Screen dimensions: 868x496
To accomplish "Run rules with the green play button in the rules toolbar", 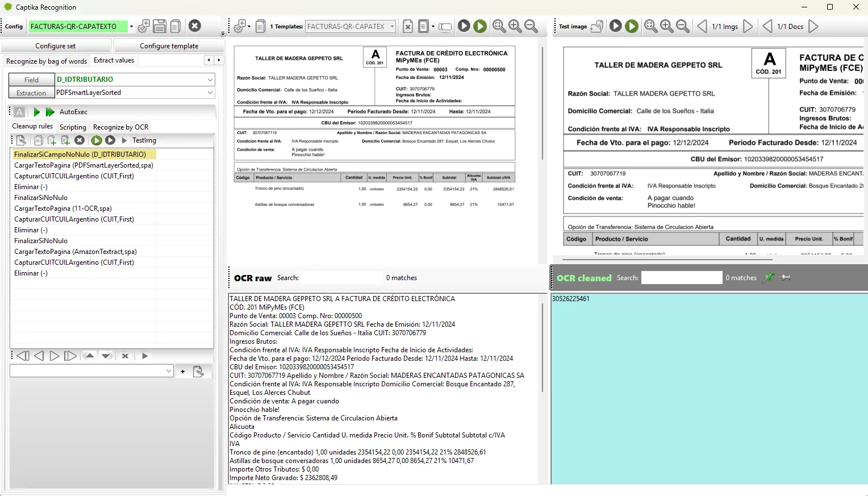I will pos(97,140).
